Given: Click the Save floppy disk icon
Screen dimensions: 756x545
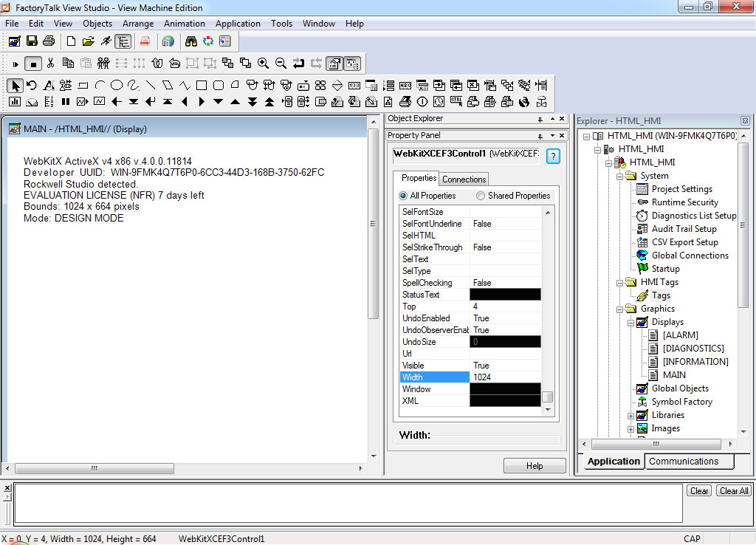Looking at the screenshot, I should [32, 41].
